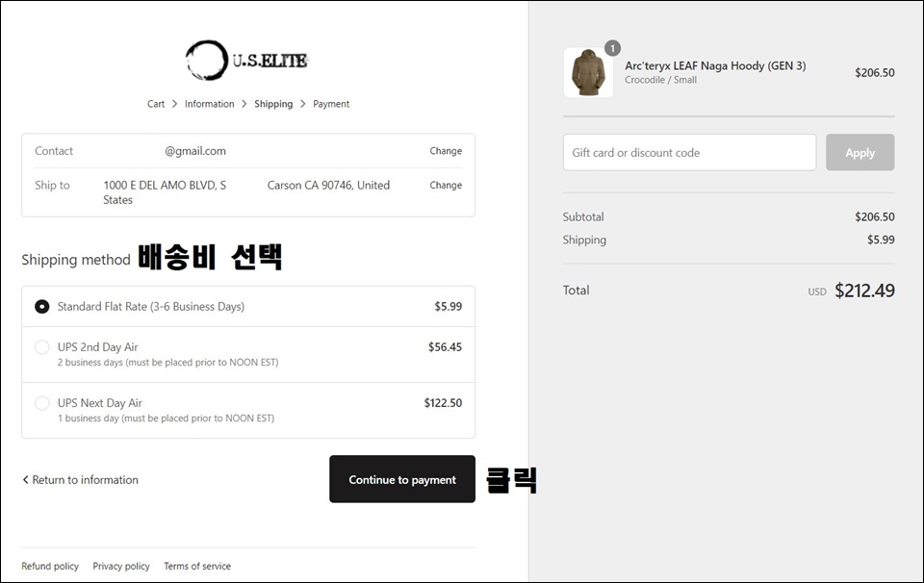Image resolution: width=924 pixels, height=583 pixels.
Task: Click the $56.45 UPS 2nd Day price
Action: 445,347
